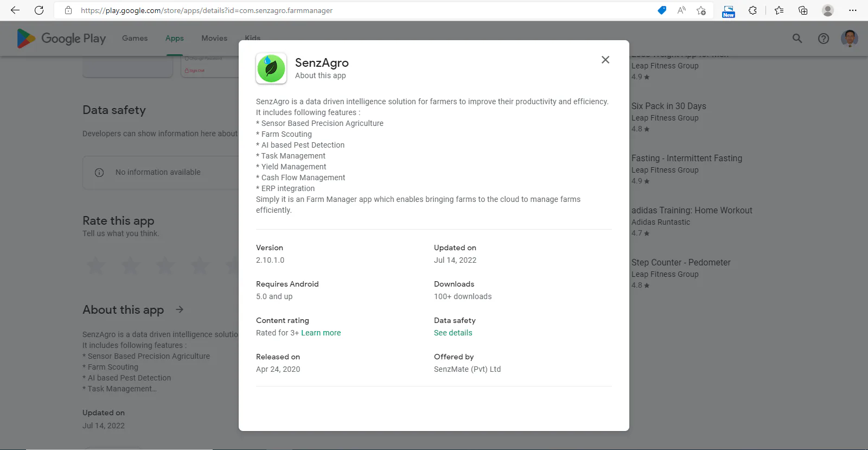
Task: Open See details for Data safety
Action: (453, 333)
